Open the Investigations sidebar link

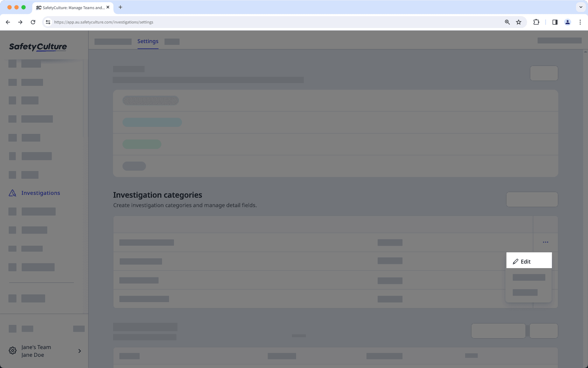pos(40,193)
